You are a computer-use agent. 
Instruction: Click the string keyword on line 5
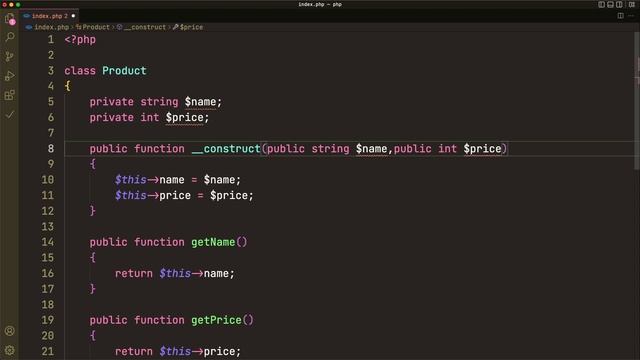(x=159, y=102)
